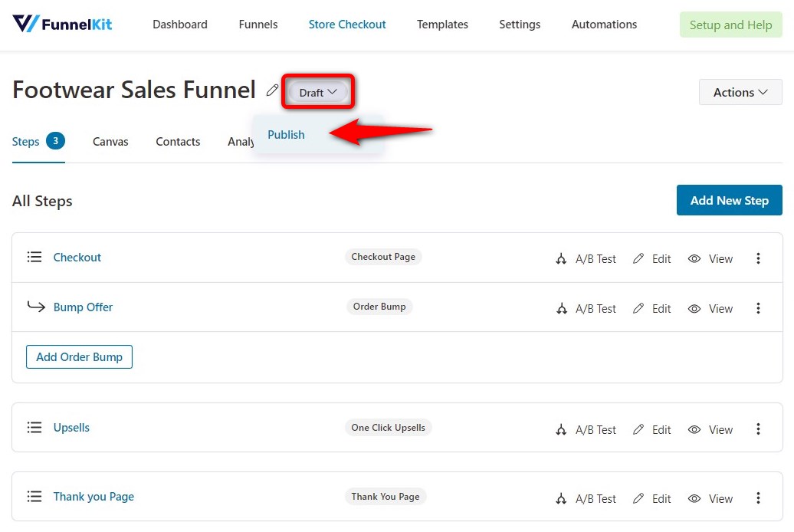This screenshot has width=794, height=532.
Task: Select Publish from the status menu
Action: click(x=286, y=135)
